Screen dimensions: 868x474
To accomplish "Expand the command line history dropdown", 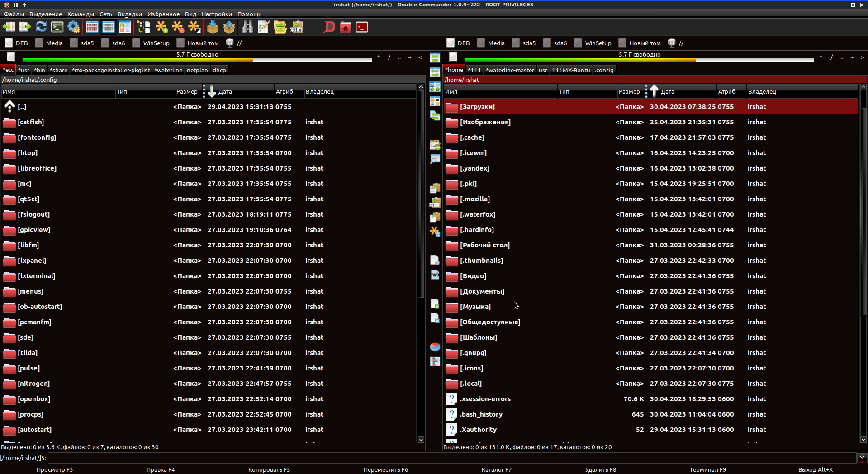I will tap(862, 458).
